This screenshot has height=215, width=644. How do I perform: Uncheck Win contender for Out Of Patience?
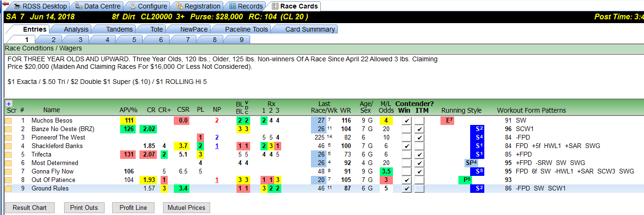(x=407, y=180)
